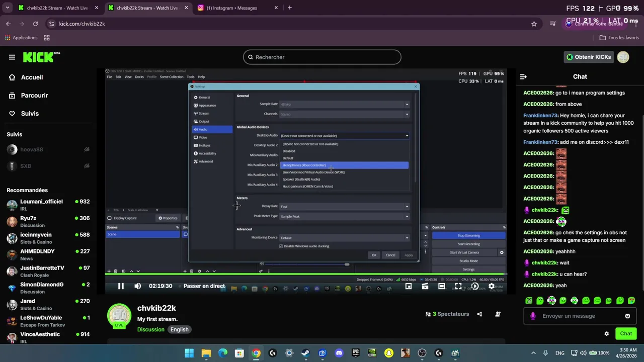Open the Kick hamburger sidebar menu
The height and width of the screenshot is (362, 644).
pyautogui.click(x=12, y=57)
